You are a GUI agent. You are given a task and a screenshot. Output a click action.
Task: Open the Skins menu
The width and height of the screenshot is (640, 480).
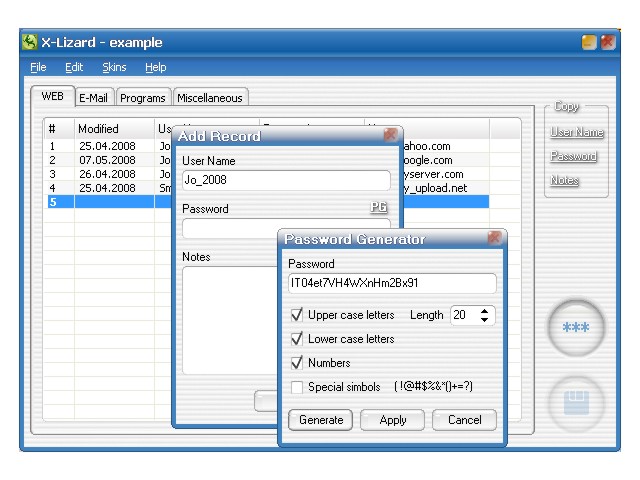114,67
